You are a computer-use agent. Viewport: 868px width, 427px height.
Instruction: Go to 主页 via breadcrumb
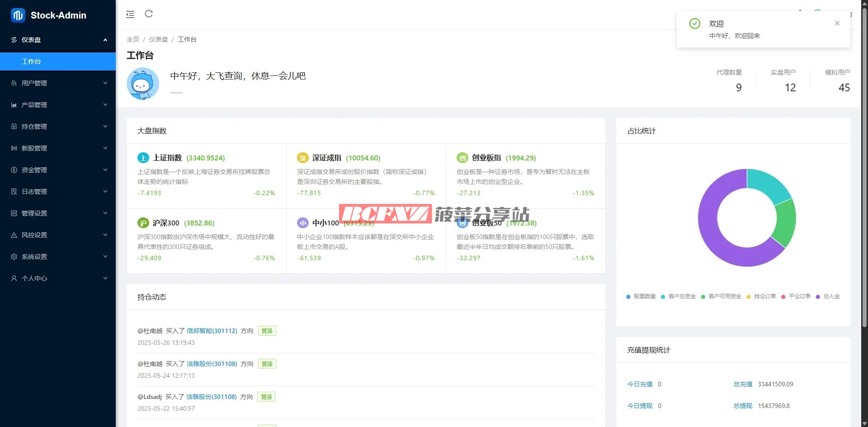click(133, 39)
